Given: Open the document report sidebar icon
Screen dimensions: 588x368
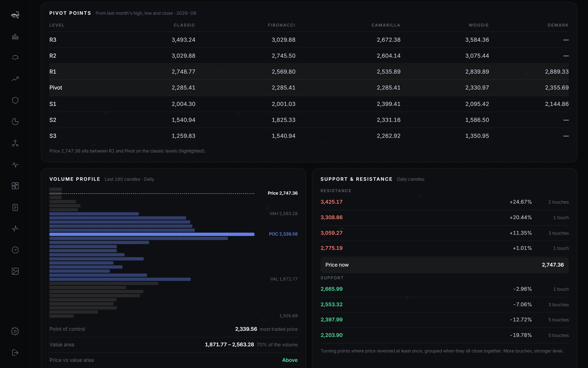Looking at the screenshot, I should pos(15,207).
